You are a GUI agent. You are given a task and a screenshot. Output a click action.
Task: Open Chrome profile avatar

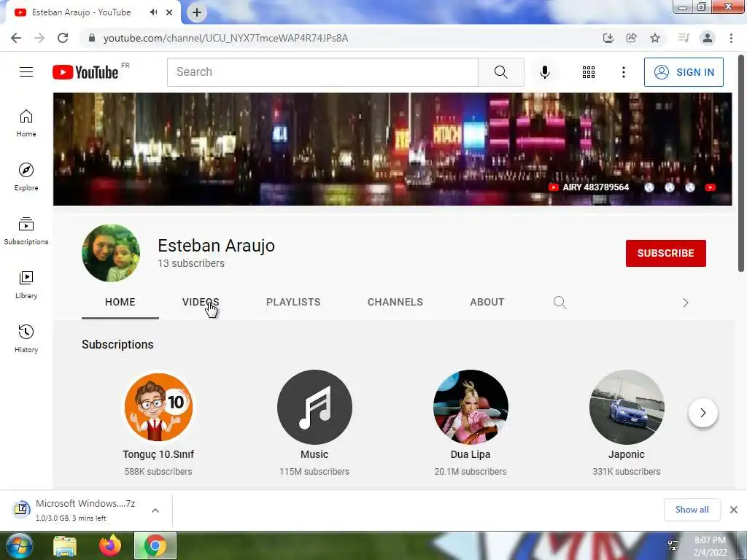[708, 38]
